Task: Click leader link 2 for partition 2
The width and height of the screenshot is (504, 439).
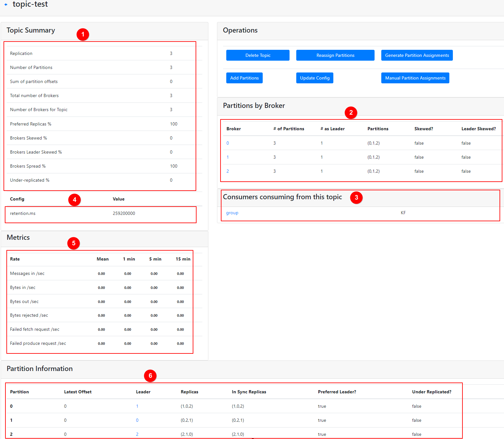Action: 137,434
